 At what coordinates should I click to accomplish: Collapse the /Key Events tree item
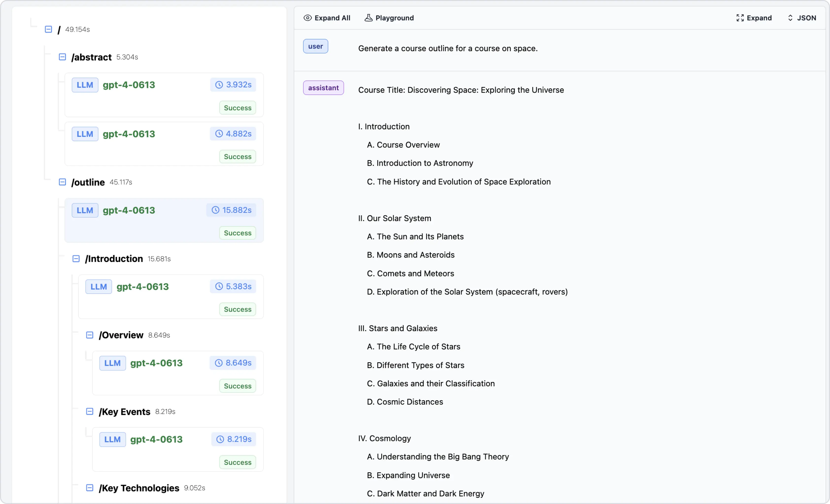tap(90, 411)
